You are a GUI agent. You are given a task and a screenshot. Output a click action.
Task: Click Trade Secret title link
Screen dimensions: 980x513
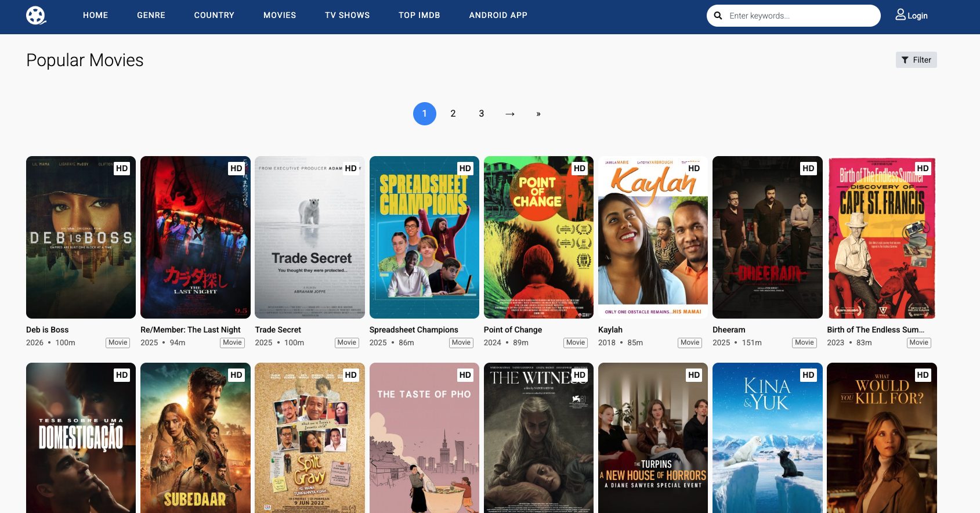pos(278,330)
